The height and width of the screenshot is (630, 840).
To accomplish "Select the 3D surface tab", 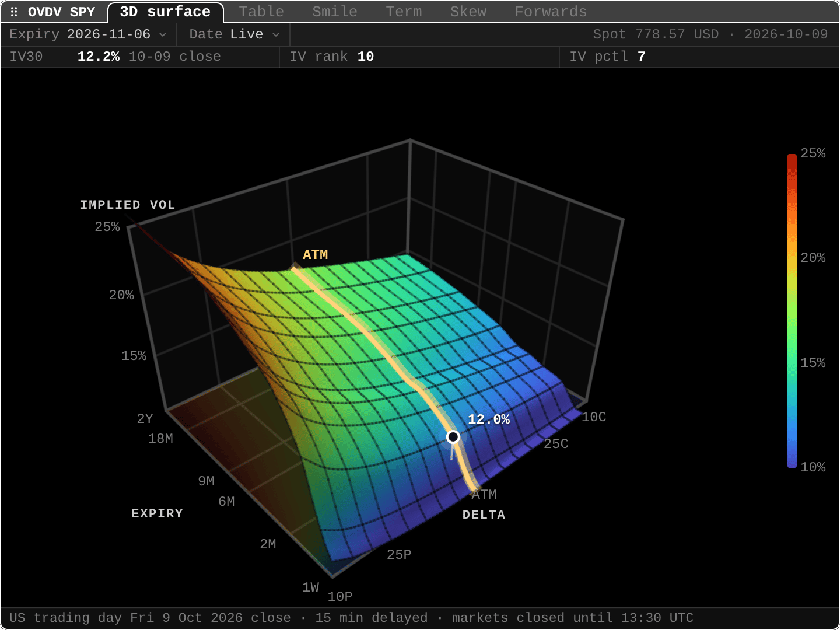I will coord(166,12).
